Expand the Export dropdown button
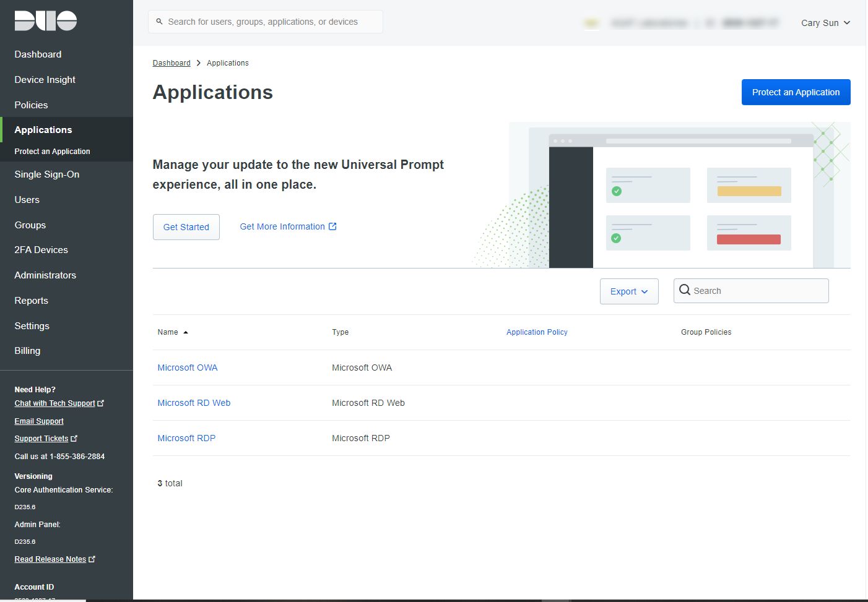 click(x=629, y=291)
